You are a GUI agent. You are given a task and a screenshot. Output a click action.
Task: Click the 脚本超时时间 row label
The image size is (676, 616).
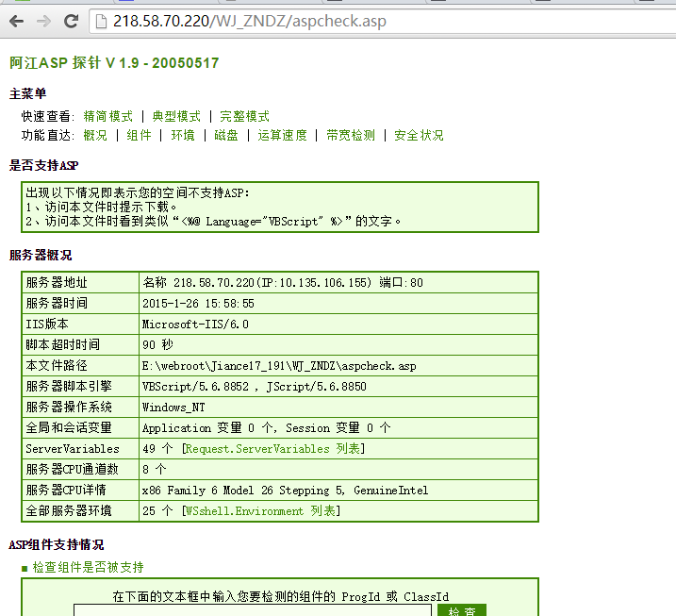coord(63,344)
